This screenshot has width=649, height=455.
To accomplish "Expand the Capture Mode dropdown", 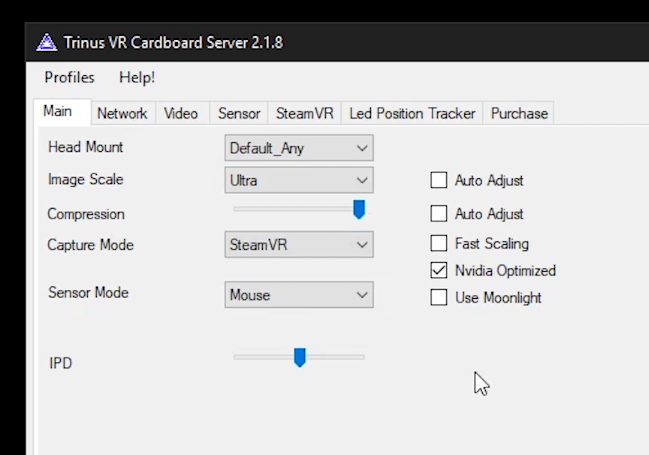I will pyautogui.click(x=299, y=245).
